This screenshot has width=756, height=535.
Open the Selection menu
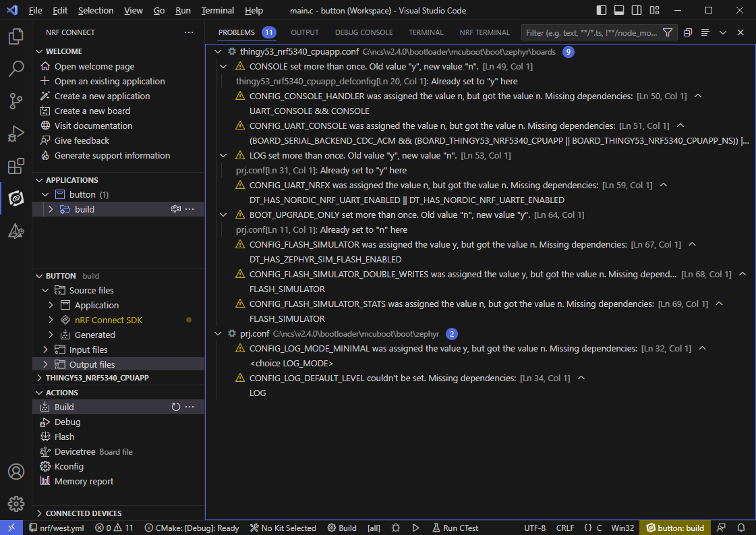click(x=96, y=10)
